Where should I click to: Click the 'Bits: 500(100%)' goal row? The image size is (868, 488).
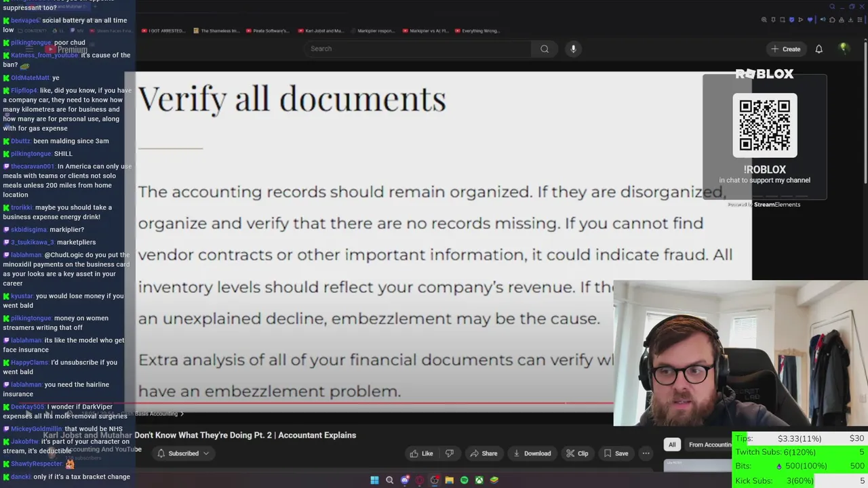(x=800, y=466)
